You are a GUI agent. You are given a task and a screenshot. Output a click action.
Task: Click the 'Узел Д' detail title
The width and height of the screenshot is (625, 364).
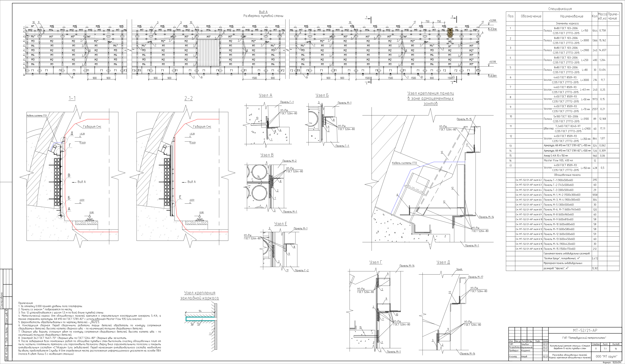443,262
